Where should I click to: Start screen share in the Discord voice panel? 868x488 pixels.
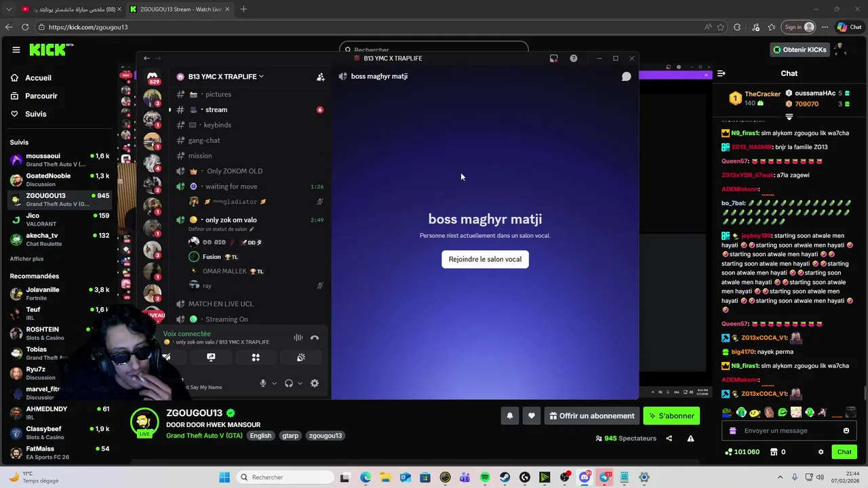(x=211, y=357)
